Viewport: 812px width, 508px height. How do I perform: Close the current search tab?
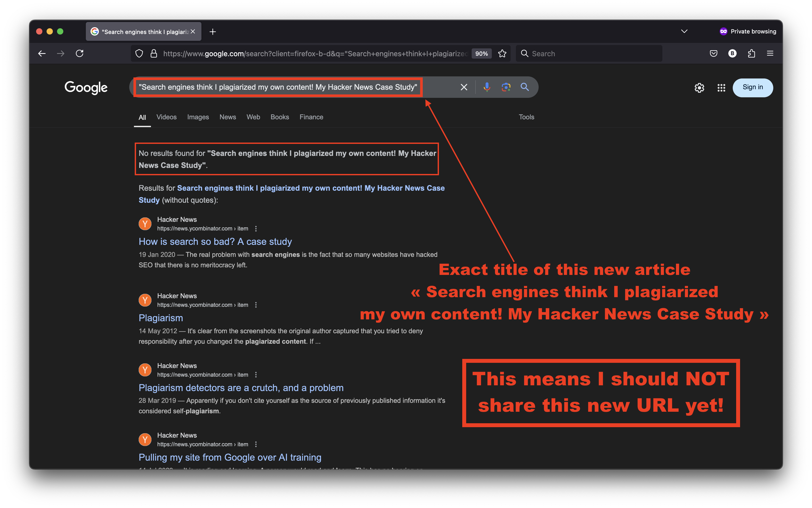tap(193, 32)
